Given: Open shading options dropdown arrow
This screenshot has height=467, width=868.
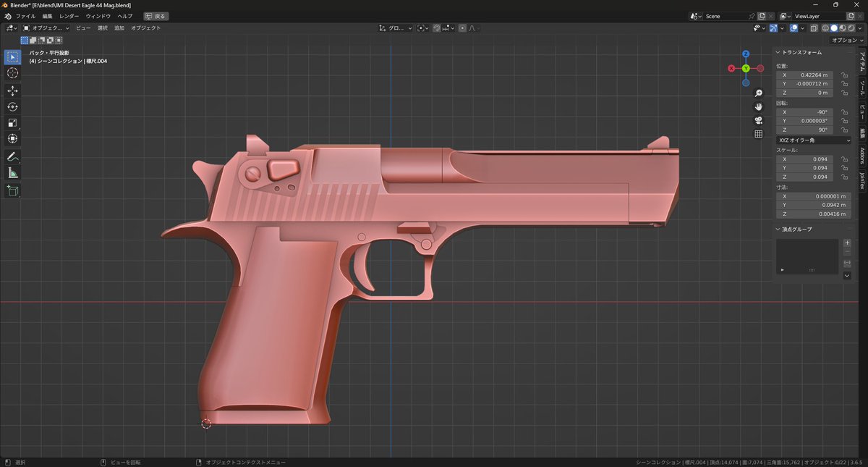Looking at the screenshot, I should 859,28.
